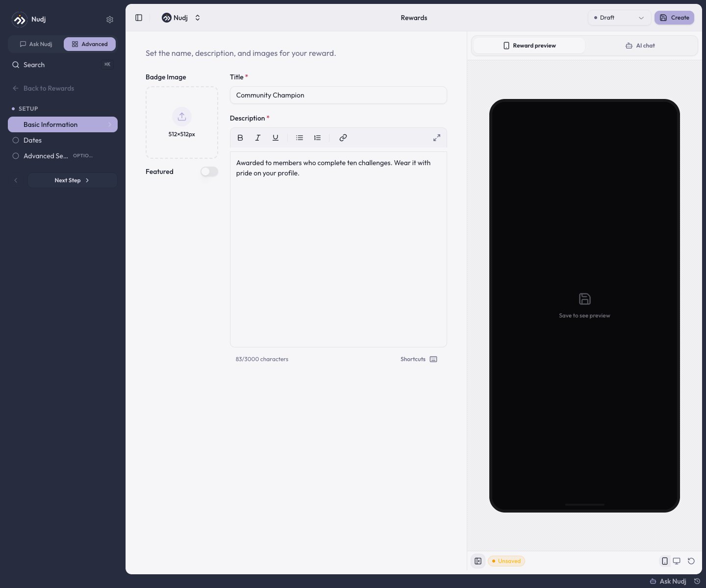Open Ask Nudj in bottom bar
Viewport: 706px width, 588px height.
click(x=668, y=581)
